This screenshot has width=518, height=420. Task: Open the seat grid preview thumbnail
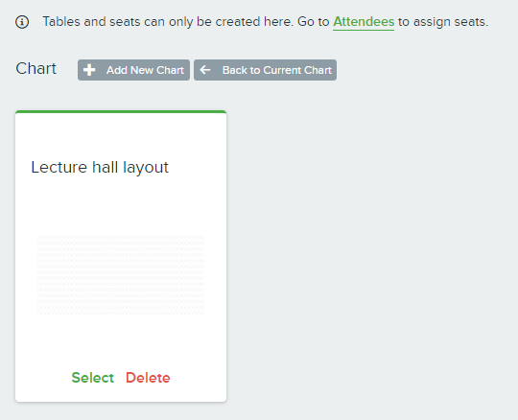121,274
